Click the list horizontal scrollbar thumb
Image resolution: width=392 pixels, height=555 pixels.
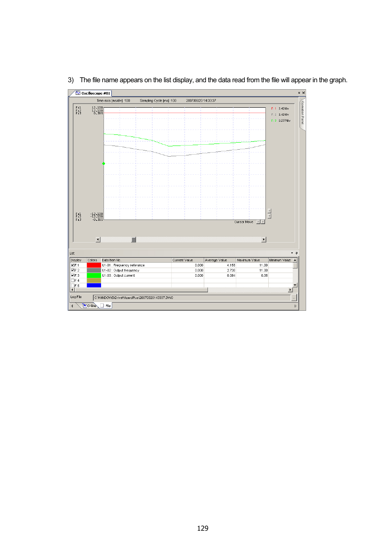click(141, 290)
